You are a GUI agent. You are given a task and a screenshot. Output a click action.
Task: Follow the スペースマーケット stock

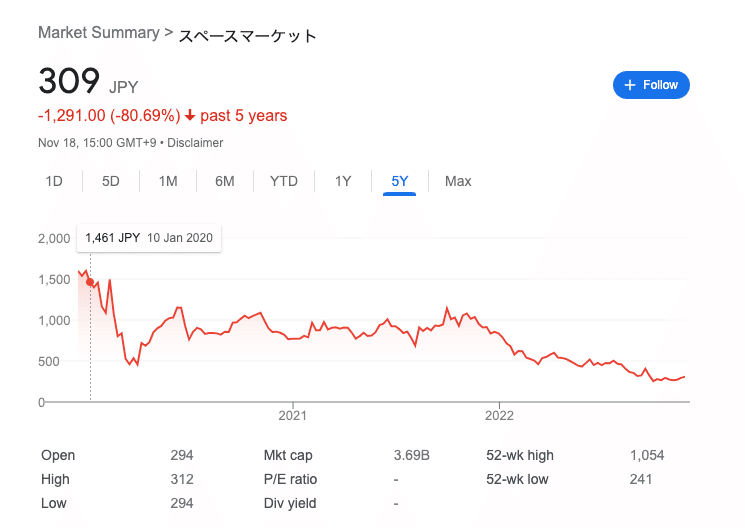point(651,85)
